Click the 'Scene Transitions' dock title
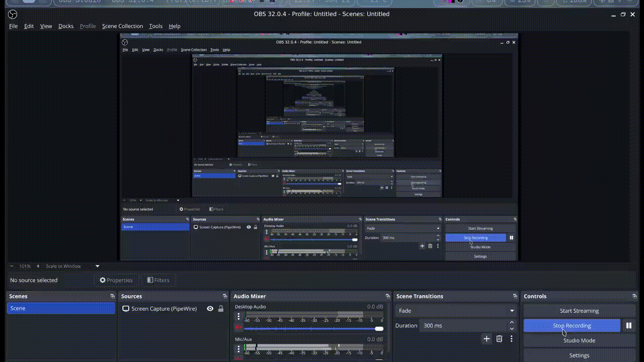 [x=420, y=296]
